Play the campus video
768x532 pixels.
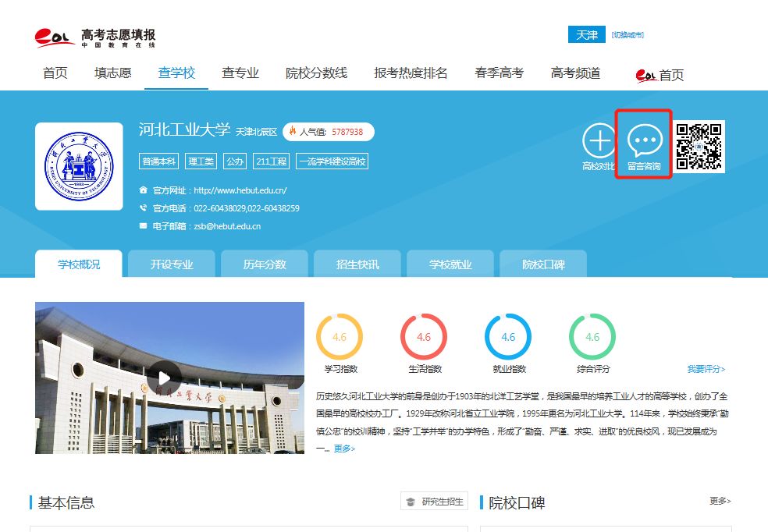164,378
